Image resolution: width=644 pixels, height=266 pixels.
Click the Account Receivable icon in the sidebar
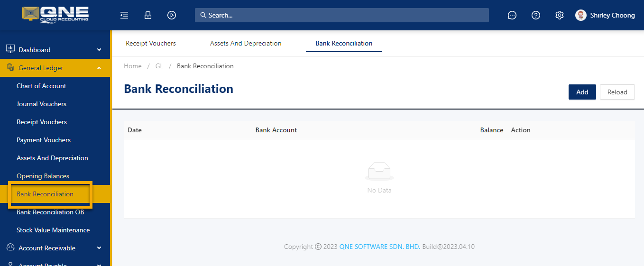pyautogui.click(x=10, y=248)
